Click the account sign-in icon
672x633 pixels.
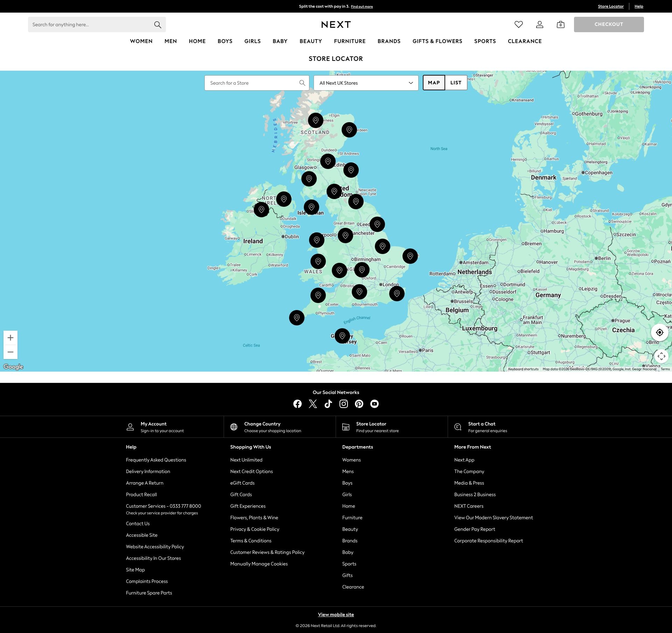click(x=539, y=24)
